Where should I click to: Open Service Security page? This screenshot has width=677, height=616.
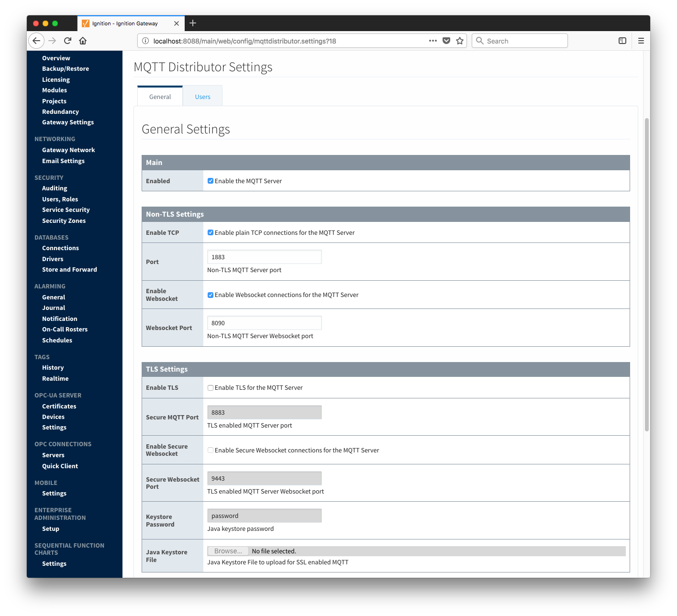point(66,210)
